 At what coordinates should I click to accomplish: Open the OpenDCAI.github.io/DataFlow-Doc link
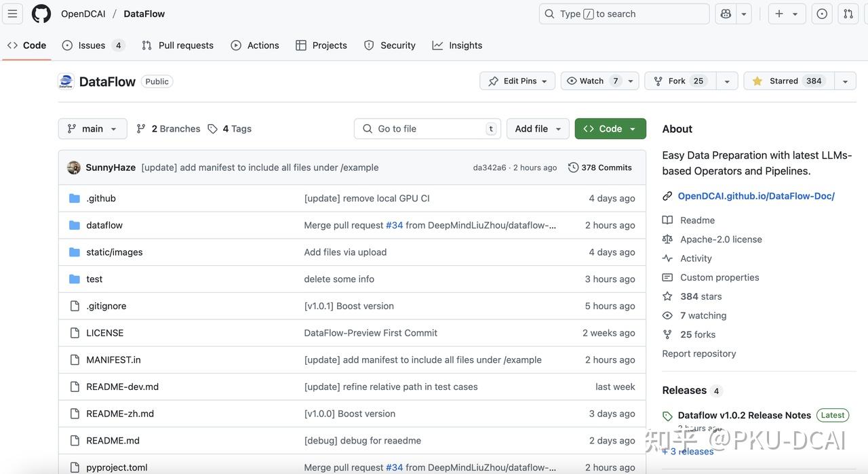click(756, 196)
